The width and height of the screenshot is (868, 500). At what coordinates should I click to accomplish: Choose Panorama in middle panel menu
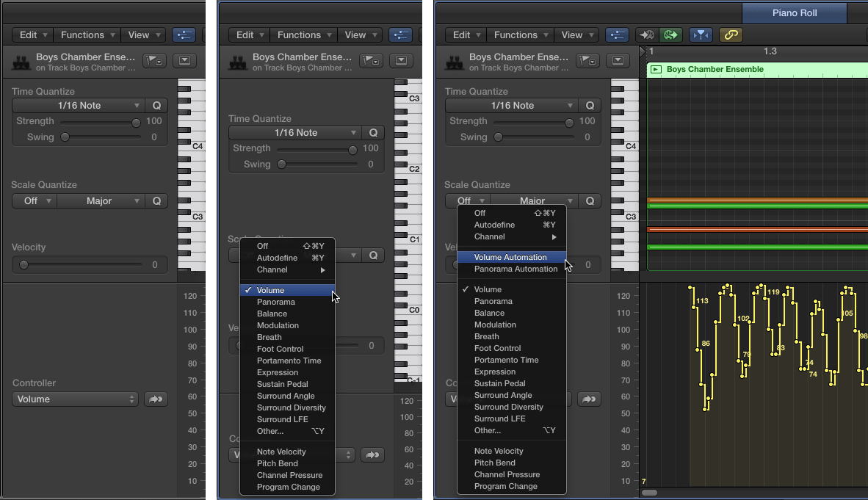pos(287,302)
